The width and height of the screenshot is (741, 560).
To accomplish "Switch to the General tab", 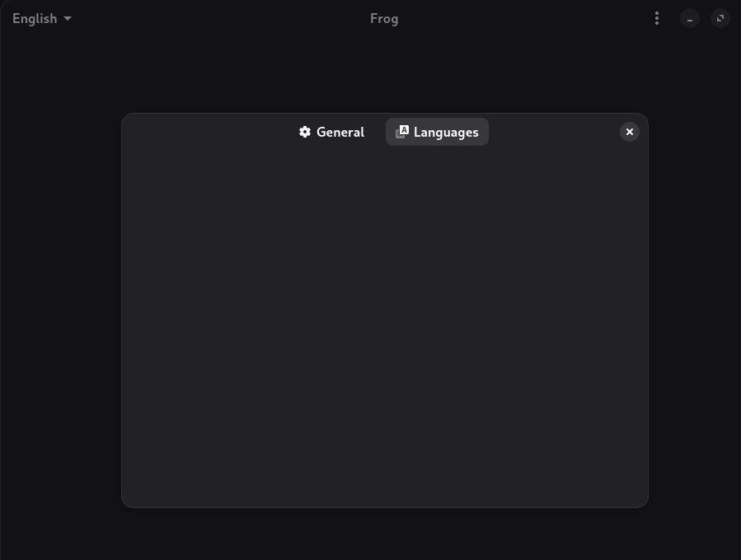I will (331, 132).
